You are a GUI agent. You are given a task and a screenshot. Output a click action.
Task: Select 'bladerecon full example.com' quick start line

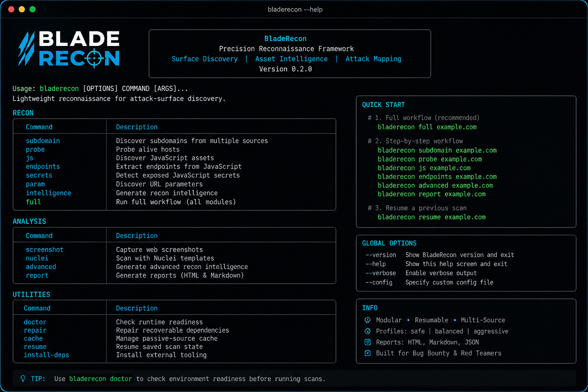[427, 127]
